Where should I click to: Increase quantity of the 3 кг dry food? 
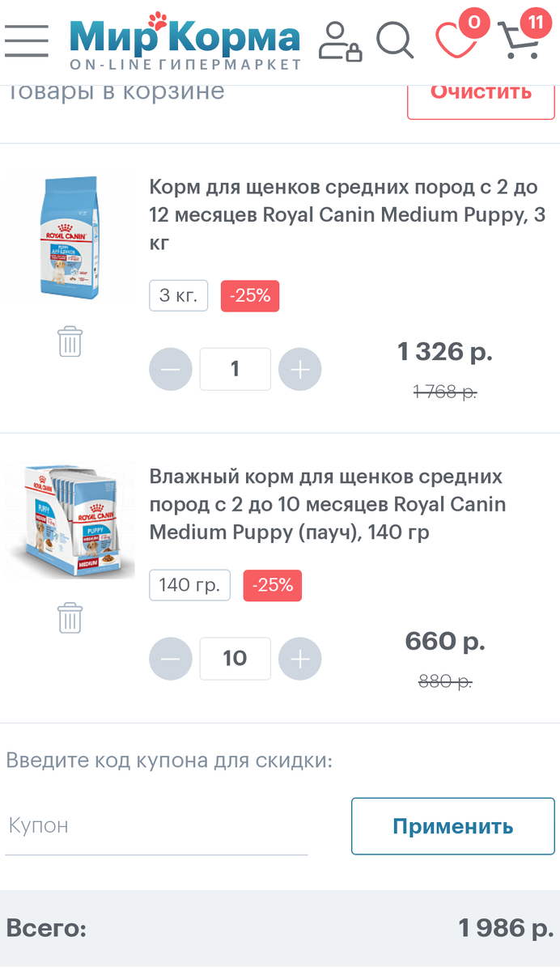pyautogui.click(x=299, y=369)
